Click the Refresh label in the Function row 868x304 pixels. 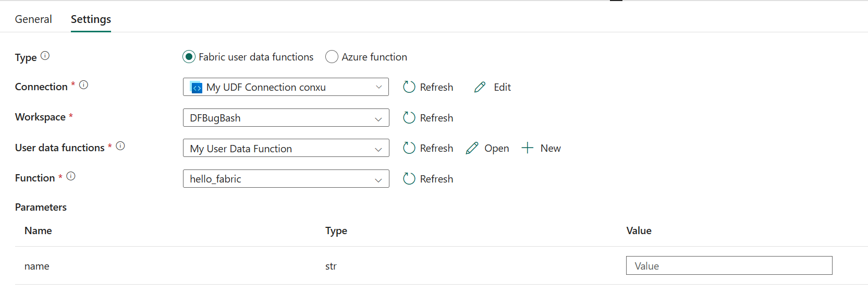pyautogui.click(x=436, y=179)
